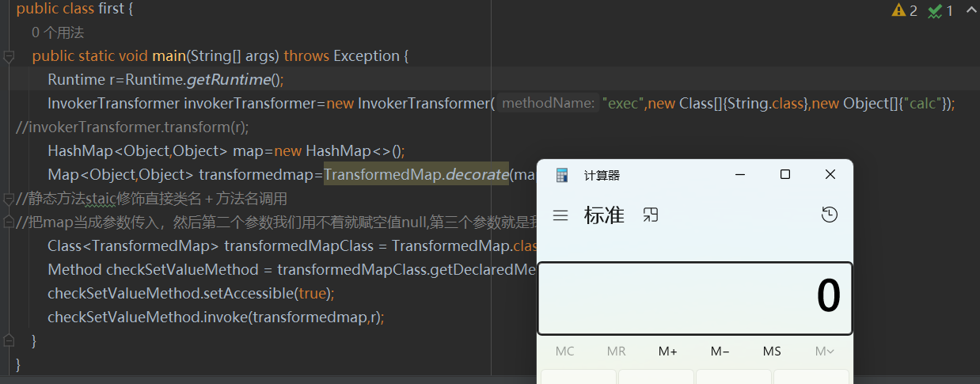The height and width of the screenshot is (384, 980).
Task: Maximize the calculator window
Action: click(x=785, y=174)
